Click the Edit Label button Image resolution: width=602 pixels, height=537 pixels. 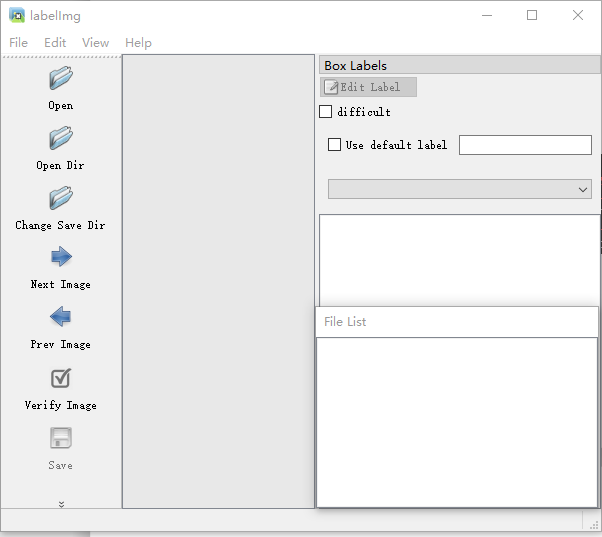tap(368, 87)
